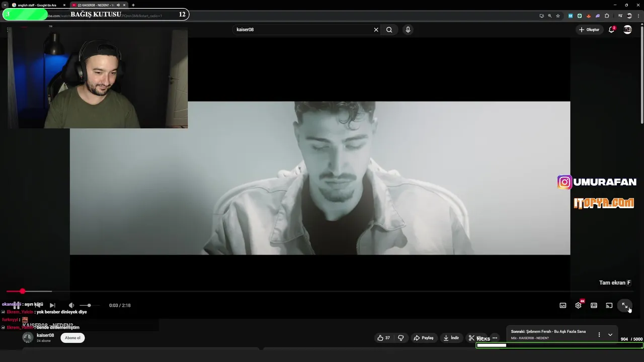This screenshot has height=362, width=644.
Task: Mute the video volume speaker icon
Action: pyautogui.click(x=71, y=305)
